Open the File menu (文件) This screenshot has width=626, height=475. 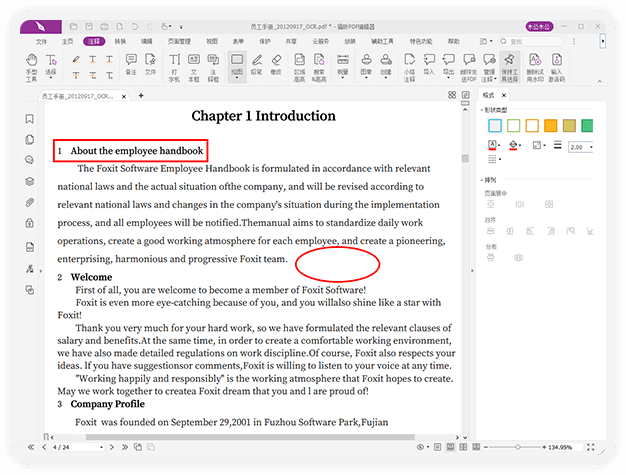coord(42,42)
